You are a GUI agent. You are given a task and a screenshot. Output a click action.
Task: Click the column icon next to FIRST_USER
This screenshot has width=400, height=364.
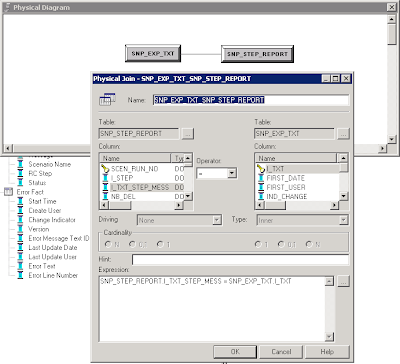coord(261,187)
